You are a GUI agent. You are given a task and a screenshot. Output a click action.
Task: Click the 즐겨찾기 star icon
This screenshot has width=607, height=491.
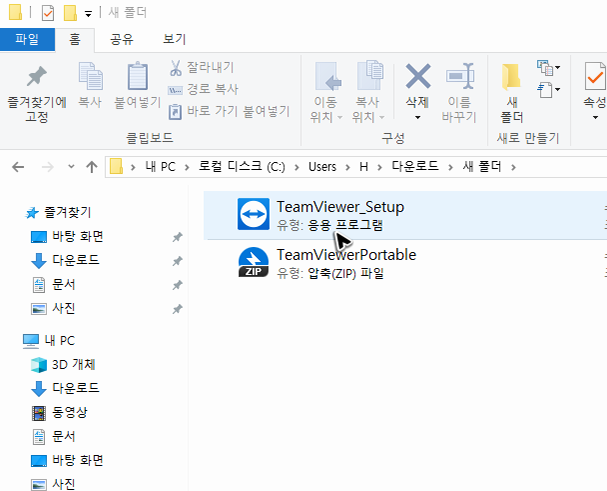[32, 213]
